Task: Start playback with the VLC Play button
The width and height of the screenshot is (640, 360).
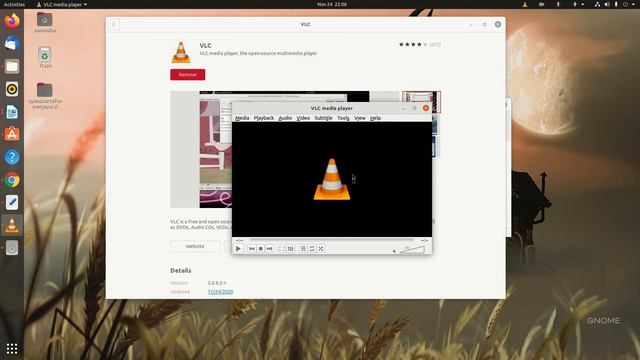Action: click(x=238, y=249)
